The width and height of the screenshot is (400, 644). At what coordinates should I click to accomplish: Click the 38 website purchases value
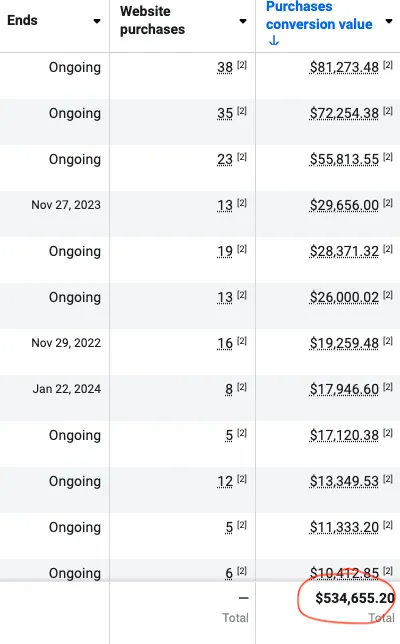click(225, 67)
